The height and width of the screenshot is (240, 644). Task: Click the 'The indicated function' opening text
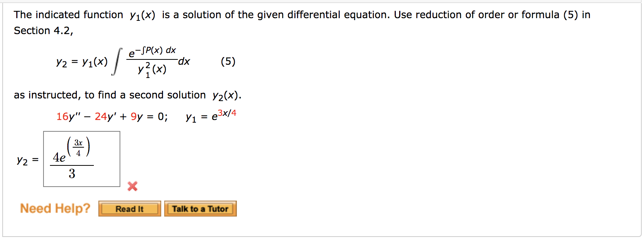[x=68, y=15]
